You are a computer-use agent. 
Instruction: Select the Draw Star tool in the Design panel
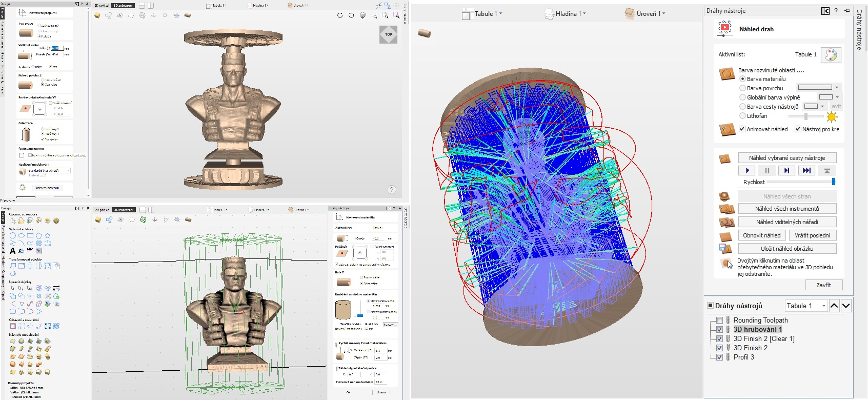pyautogui.click(x=48, y=236)
